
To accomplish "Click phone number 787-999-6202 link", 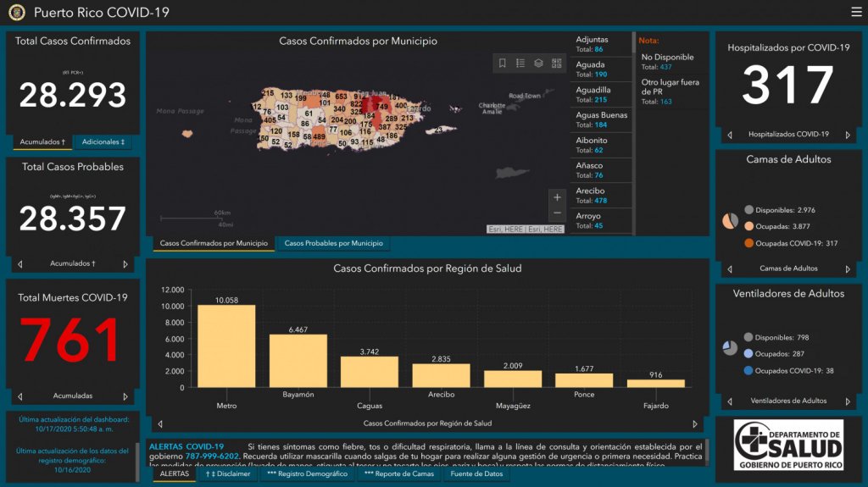I will (x=212, y=456).
